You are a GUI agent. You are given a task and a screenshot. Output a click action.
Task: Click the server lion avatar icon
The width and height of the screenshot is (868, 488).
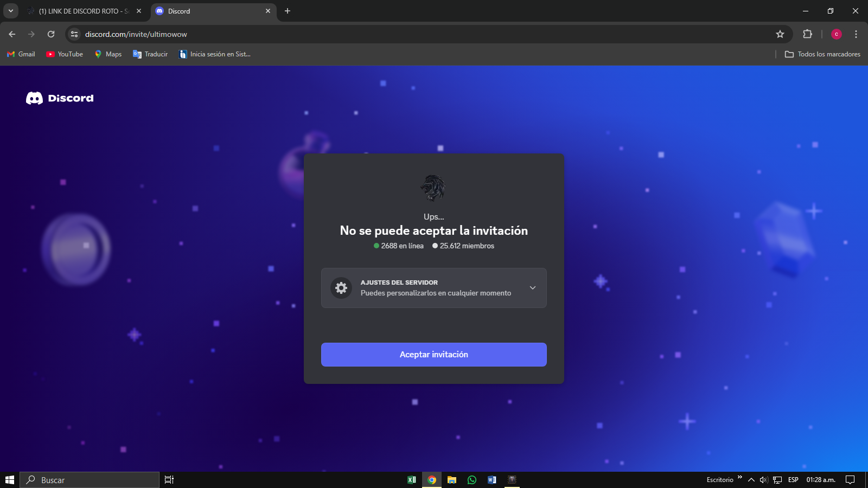(433, 188)
